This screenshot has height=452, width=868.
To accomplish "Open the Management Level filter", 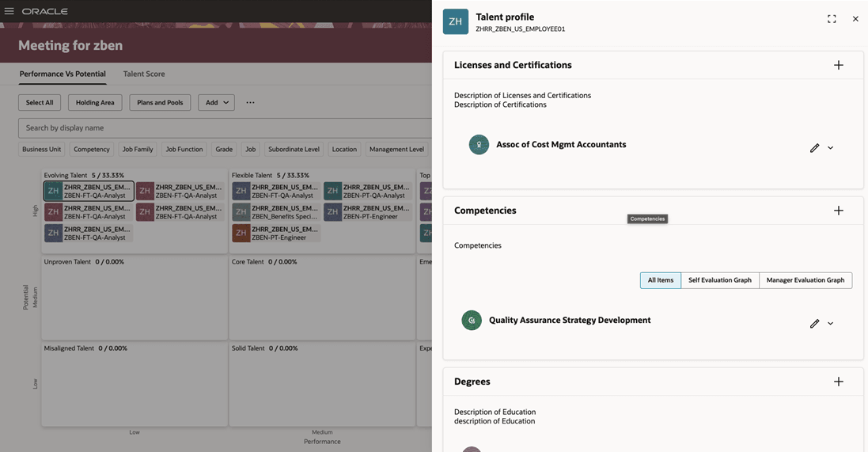I will pyautogui.click(x=397, y=149).
